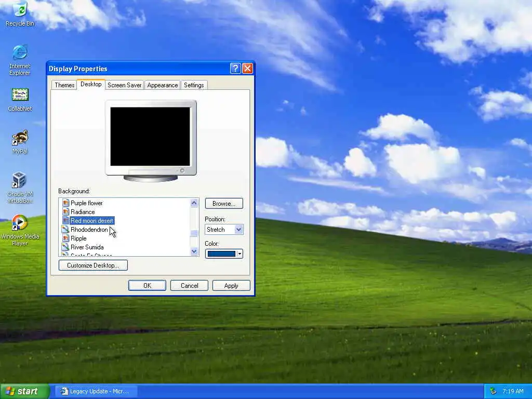This screenshot has width=532, height=399.
Task: Click the Red moon desert image icon
Action: coord(65,220)
